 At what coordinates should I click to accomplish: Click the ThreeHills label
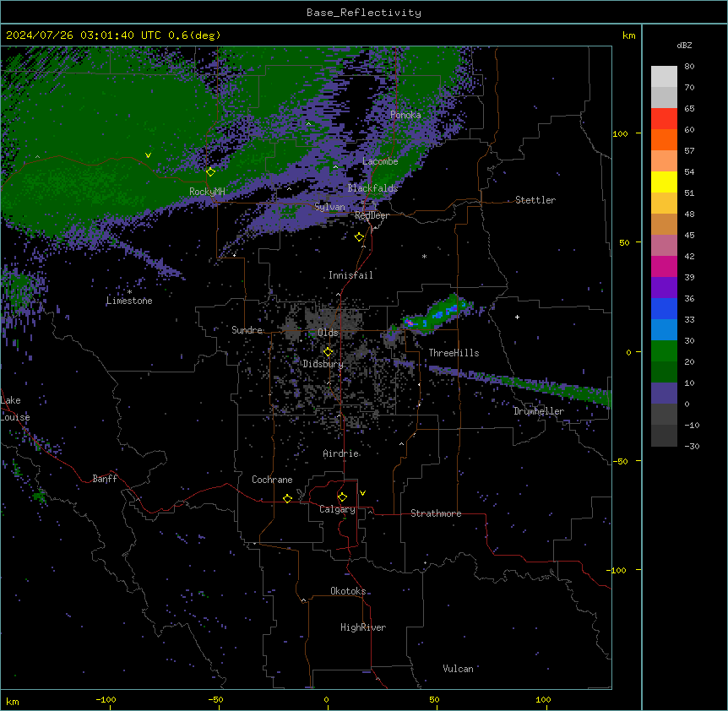coord(454,353)
